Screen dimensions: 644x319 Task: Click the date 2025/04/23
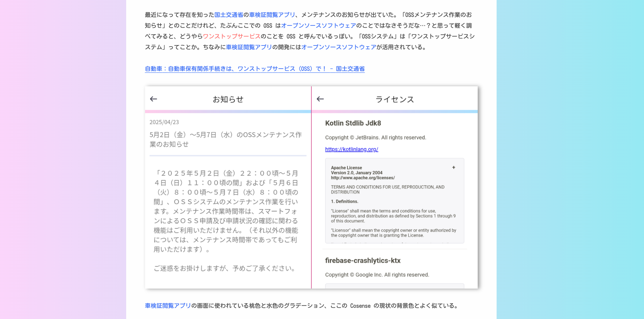pos(164,122)
